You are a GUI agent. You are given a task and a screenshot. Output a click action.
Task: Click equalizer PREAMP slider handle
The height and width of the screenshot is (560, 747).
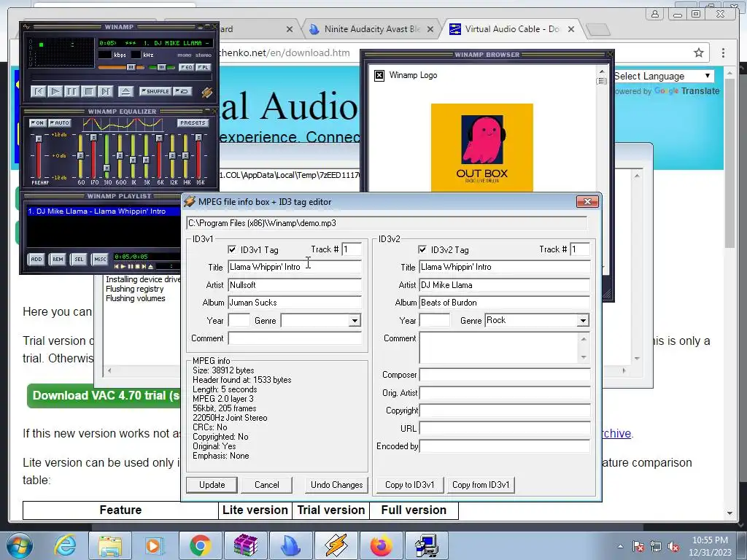[39, 139]
